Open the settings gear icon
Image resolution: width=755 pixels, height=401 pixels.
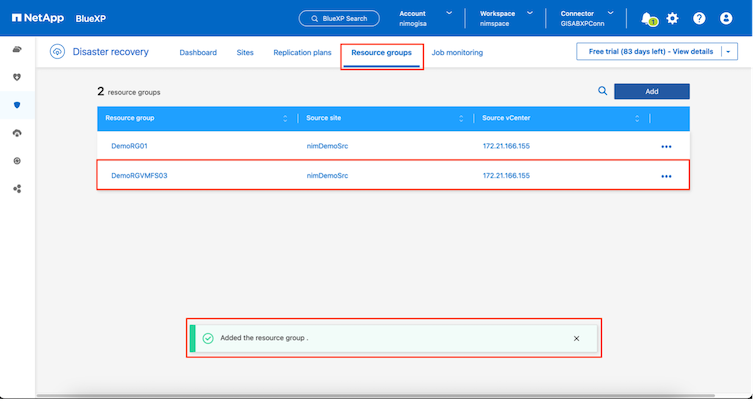coord(672,18)
